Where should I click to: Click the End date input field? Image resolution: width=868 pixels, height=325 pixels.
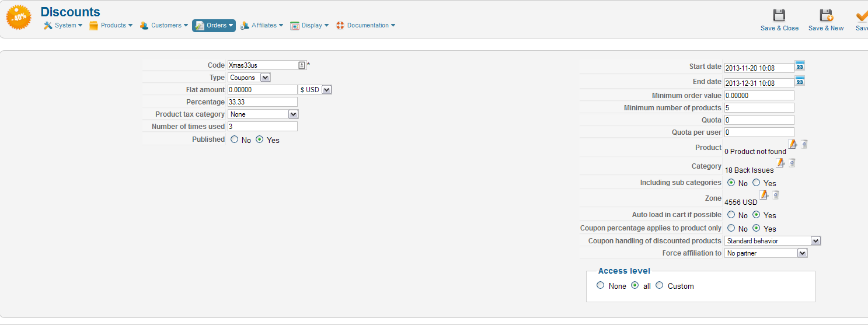click(x=759, y=83)
